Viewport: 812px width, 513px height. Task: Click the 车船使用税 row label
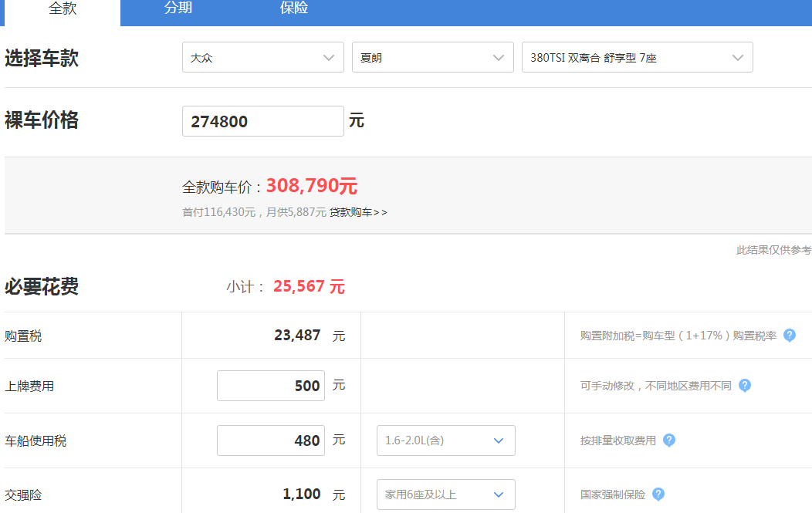(36, 441)
